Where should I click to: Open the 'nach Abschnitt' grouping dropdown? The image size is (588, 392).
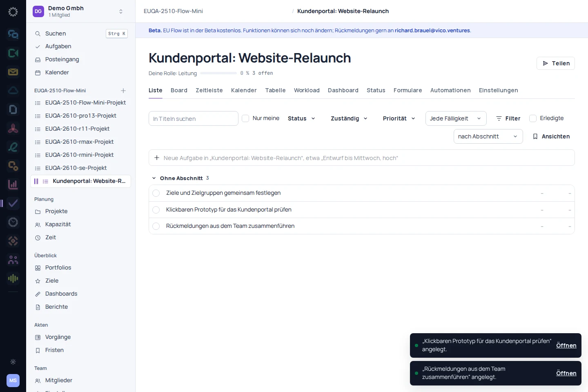point(488,136)
